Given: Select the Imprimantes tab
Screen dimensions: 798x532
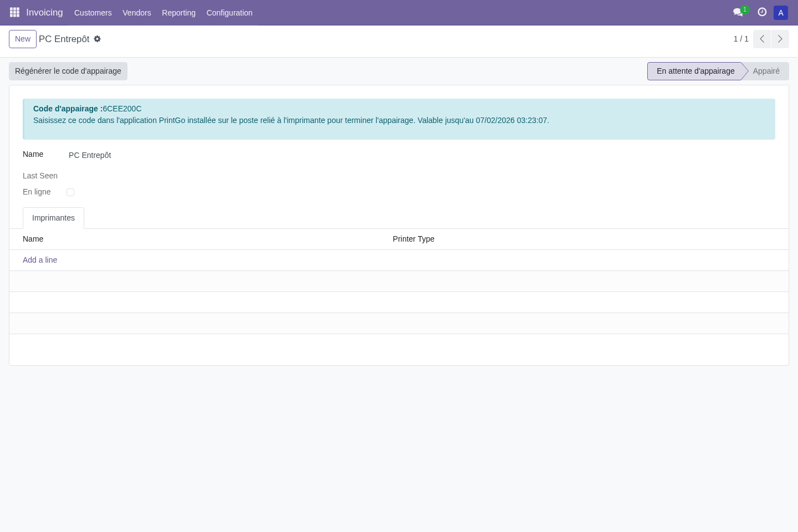Looking at the screenshot, I should coord(53,218).
